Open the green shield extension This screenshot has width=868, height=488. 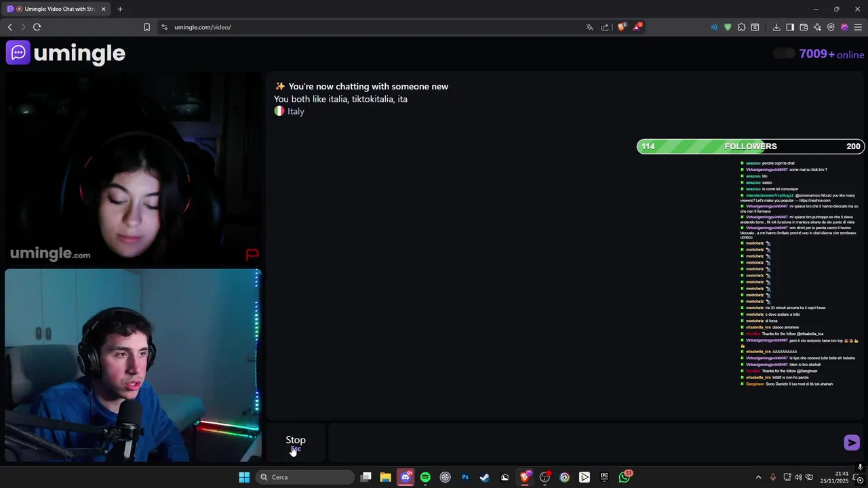728,27
